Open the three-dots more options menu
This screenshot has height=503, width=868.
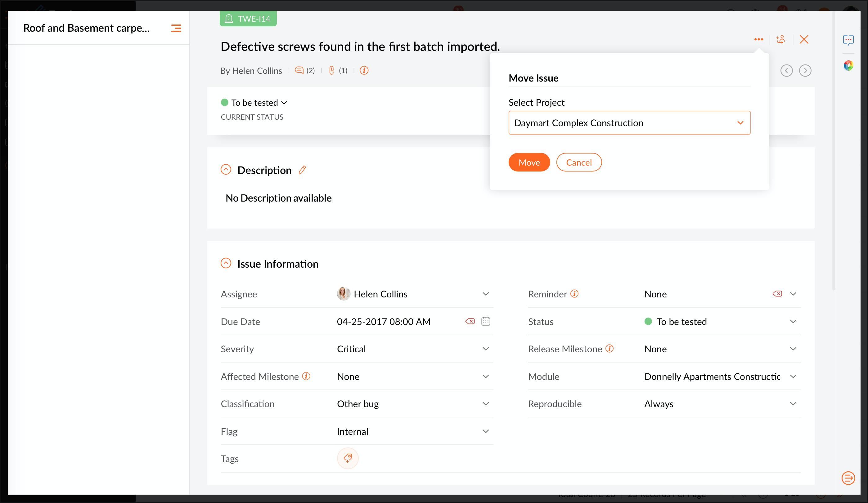(758, 39)
